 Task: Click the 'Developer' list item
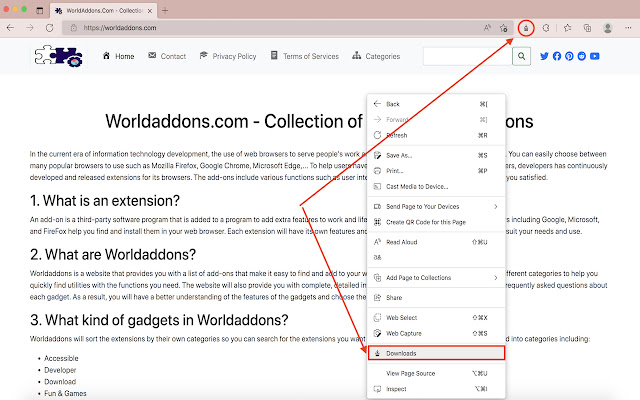60,370
